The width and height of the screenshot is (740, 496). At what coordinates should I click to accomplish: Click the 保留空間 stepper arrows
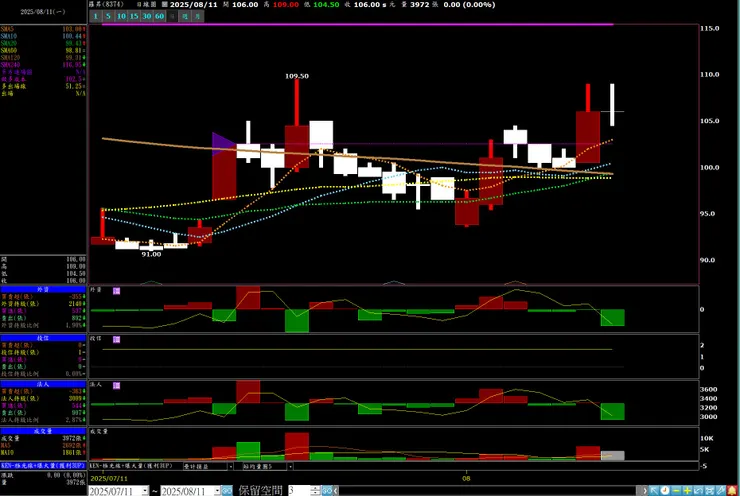(x=315, y=491)
